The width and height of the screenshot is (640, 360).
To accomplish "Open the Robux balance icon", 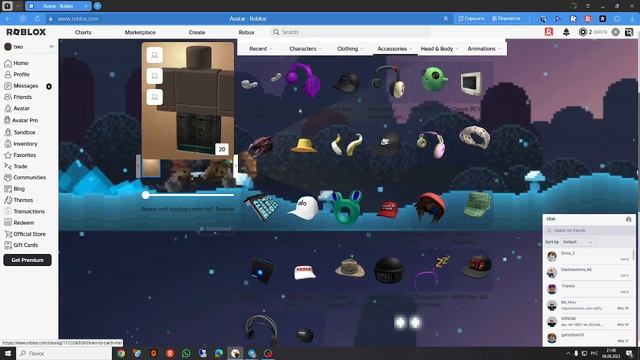I will tap(583, 32).
